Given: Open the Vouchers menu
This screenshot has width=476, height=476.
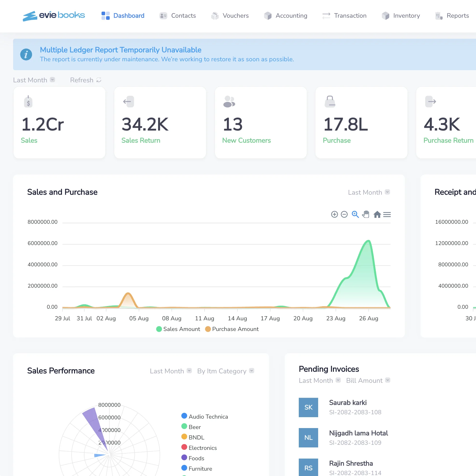Looking at the screenshot, I should [230, 15].
